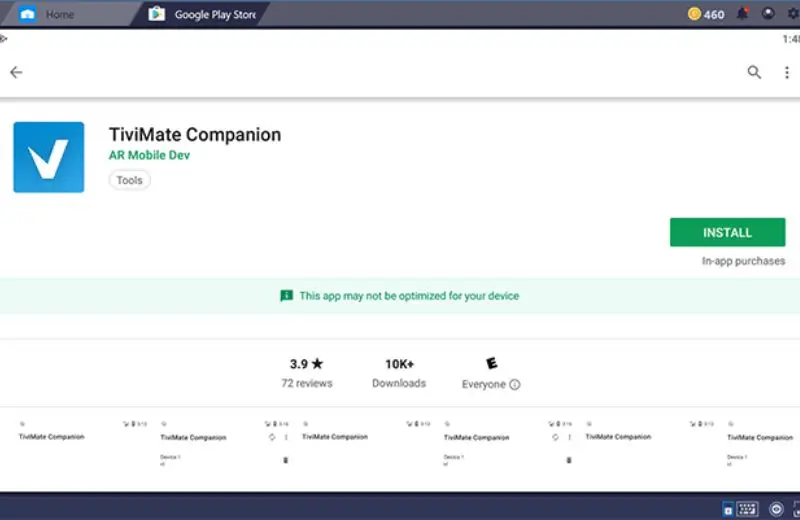The width and height of the screenshot is (800, 520).
Task: Click the device-optimization notice info icon
Action: pos(287,296)
